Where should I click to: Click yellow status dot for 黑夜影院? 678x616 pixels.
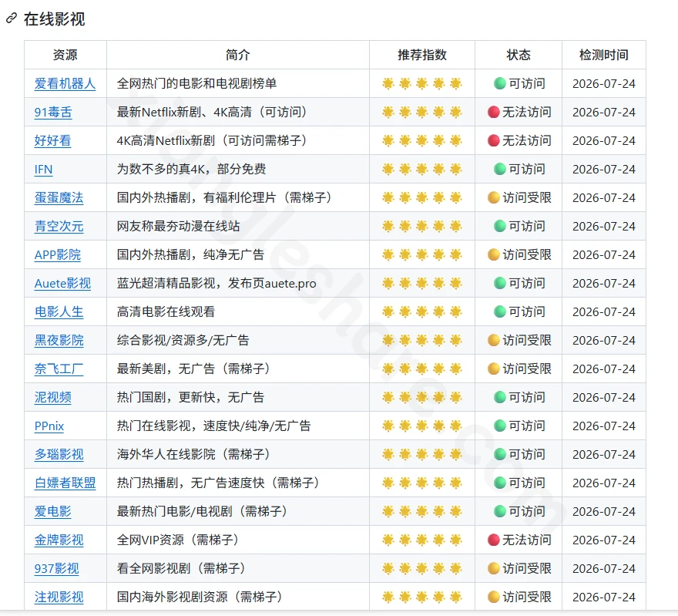click(494, 341)
